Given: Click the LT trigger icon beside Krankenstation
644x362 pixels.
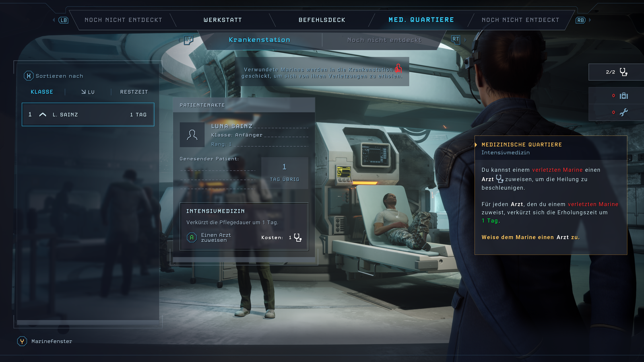Looking at the screenshot, I should (188, 40).
